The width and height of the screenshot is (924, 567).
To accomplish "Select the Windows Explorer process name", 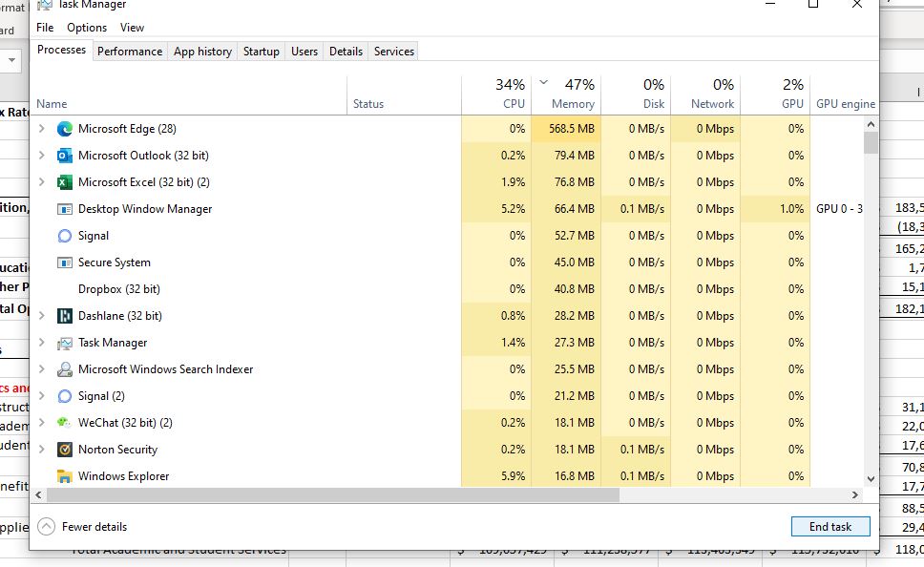I will click(x=123, y=476).
